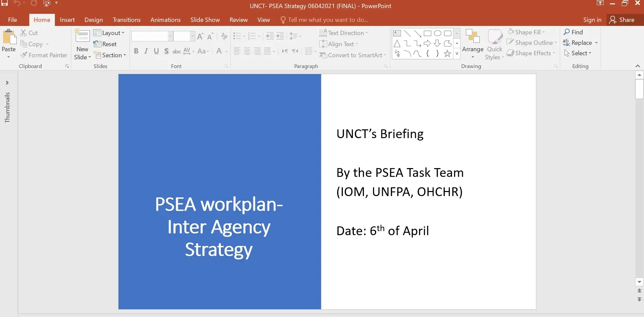The width and height of the screenshot is (644, 317).
Task: Click the Paste clipboard icon
Action: tap(9, 37)
